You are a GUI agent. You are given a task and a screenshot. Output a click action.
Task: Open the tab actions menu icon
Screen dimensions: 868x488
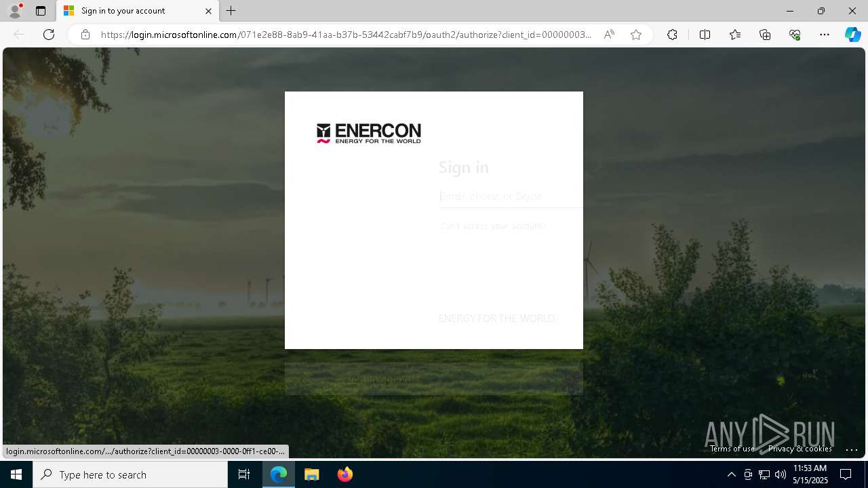coord(41,11)
